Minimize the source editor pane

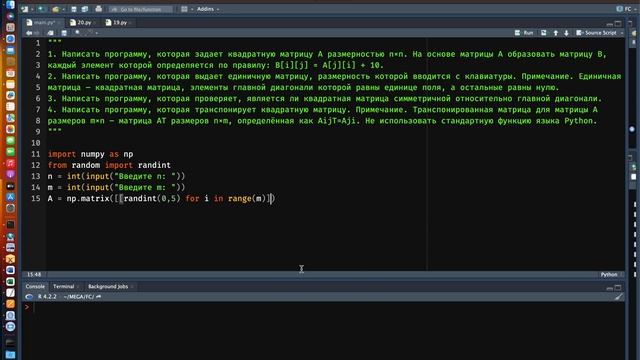point(609,24)
